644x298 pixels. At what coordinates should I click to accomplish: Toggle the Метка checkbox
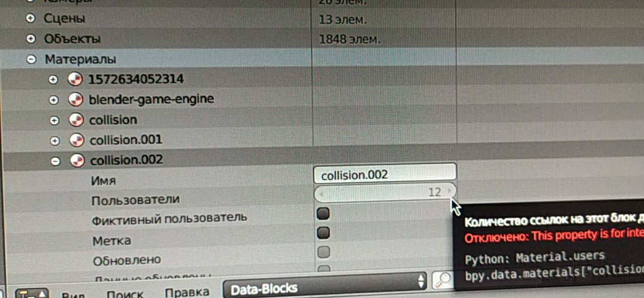pyautogui.click(x=324, y=233)
